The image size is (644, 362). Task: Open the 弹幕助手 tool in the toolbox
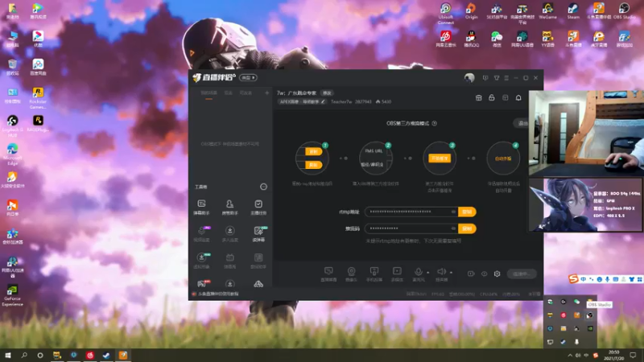pos(201,207)
